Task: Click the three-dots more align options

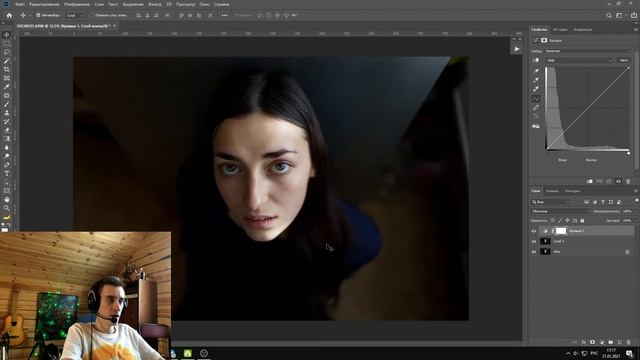Action: pos(224,15)
